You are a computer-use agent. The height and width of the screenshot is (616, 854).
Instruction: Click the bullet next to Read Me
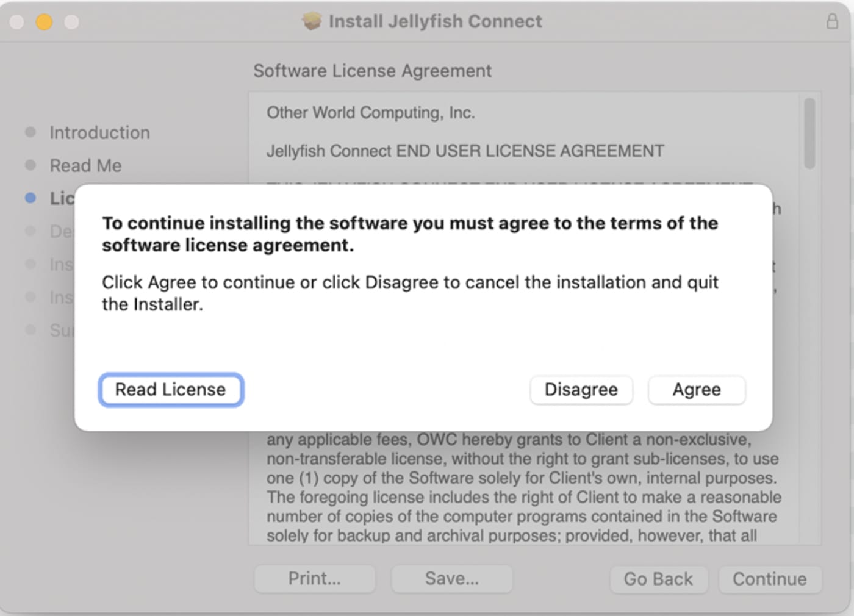(30, 165)
